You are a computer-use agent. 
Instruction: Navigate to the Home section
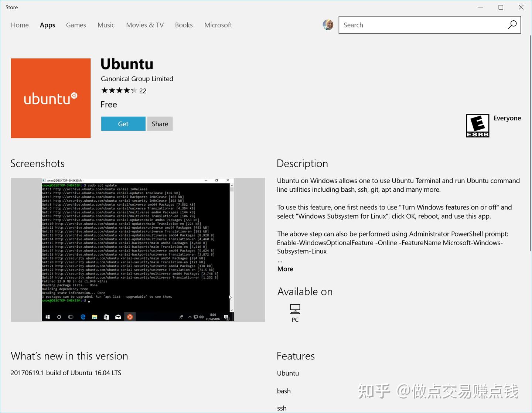20,25
